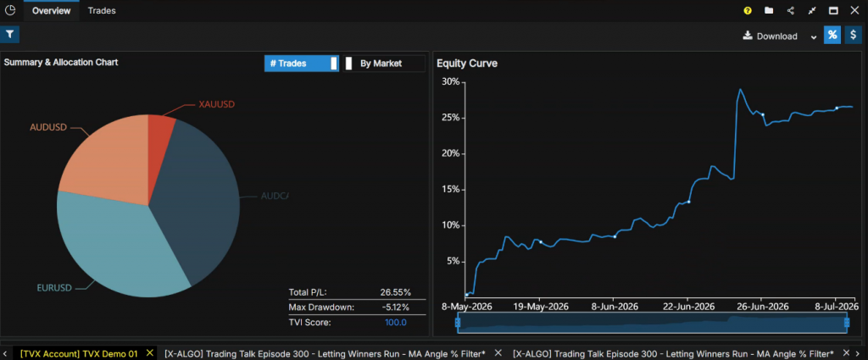The image size is (868, 360).
Task: Show previous bottom tabs with left chevron
Action: point(5,353)
